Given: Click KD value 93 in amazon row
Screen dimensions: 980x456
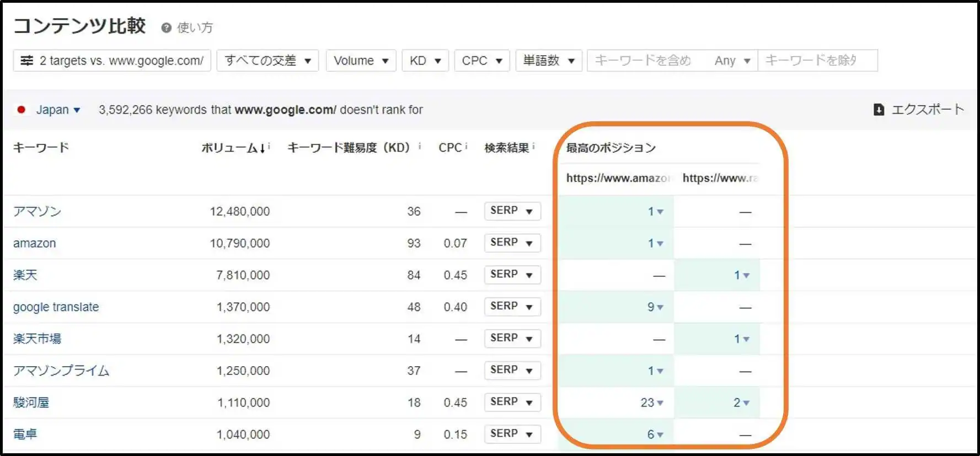Looking at the screenshot, I should tap(414, 243).
